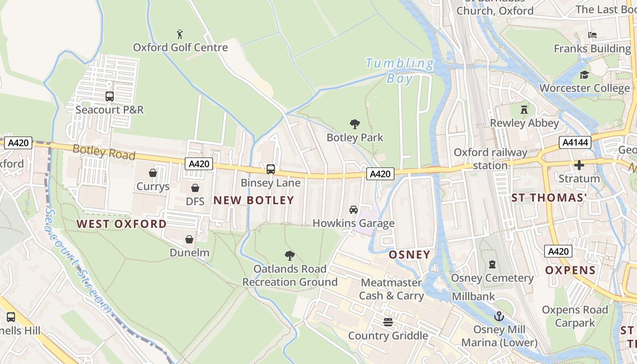Viewport: 637px width, 364px height.
Task: Select the Dunelm shop icon
Action: tap(189, 239)
